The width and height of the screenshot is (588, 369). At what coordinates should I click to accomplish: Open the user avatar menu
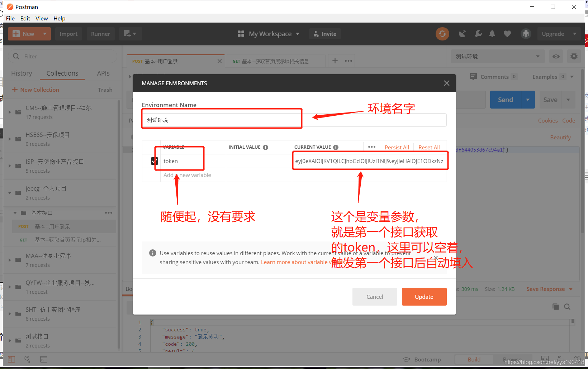[526, 34]
